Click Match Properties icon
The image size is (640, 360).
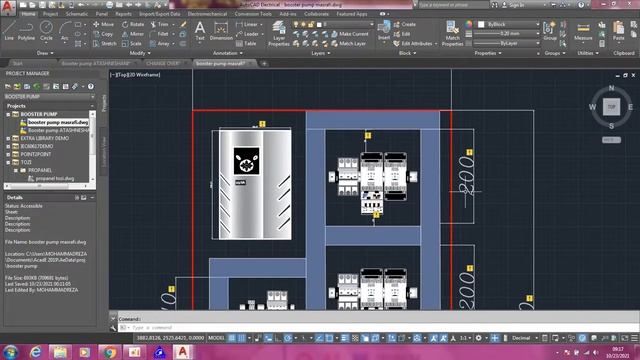452,33
